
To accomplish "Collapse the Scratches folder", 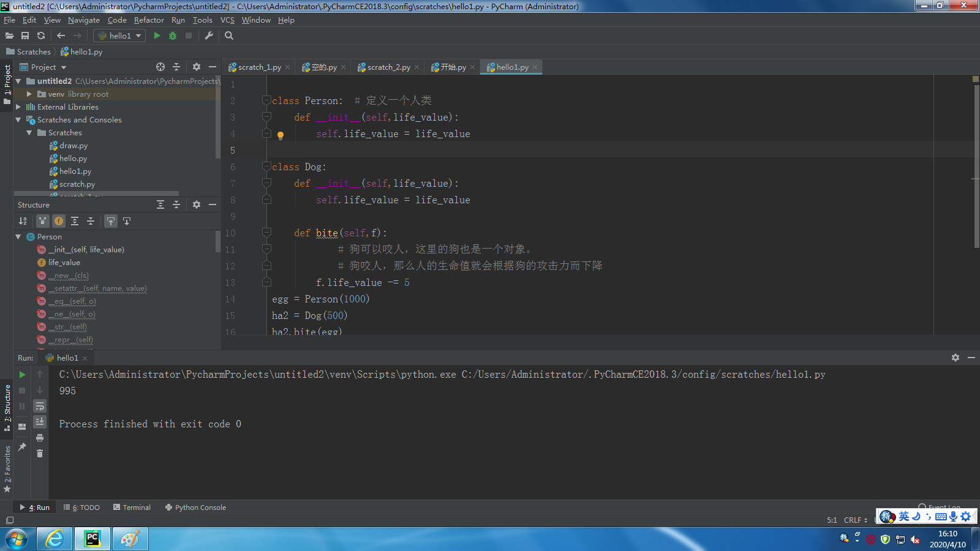I will 29,132.
